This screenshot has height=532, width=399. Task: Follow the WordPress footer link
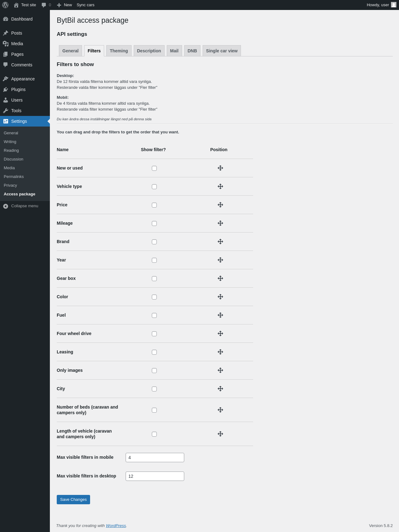click(116, 525)
